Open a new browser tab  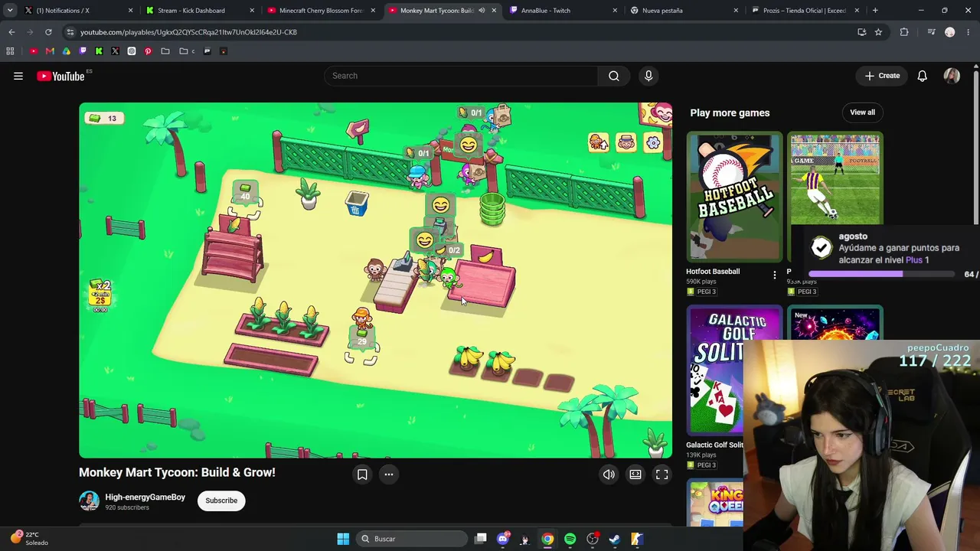point(875,11)
